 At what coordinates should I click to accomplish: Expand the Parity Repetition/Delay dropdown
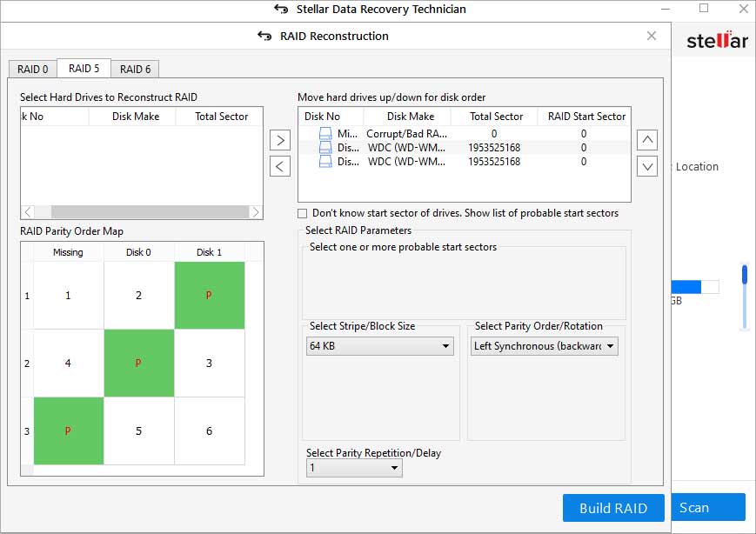click(x=354, y=468)
